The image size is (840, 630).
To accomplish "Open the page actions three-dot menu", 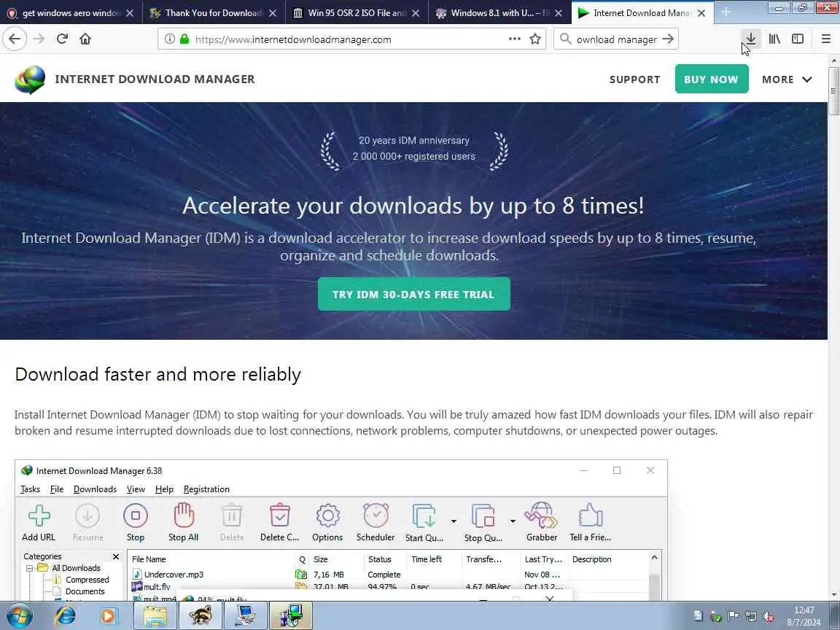I will (514, 39).
